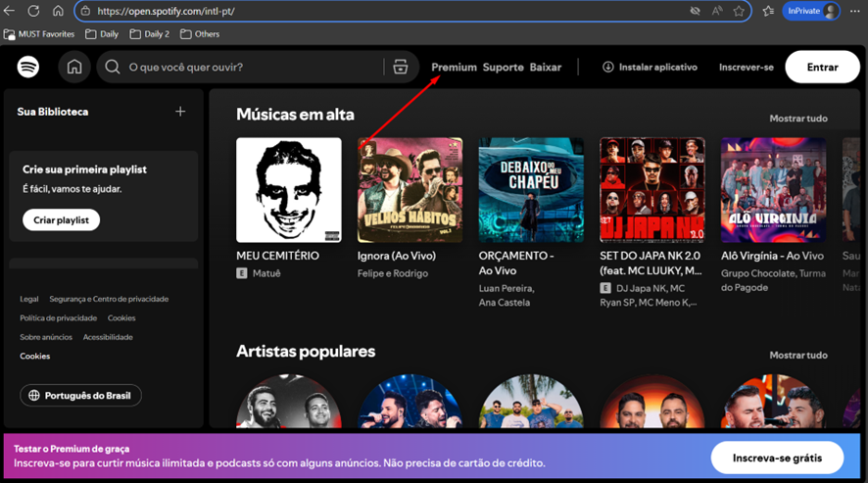Click the search magnifier icon
This screenshot has height=483, width=868.
(113, 67)
